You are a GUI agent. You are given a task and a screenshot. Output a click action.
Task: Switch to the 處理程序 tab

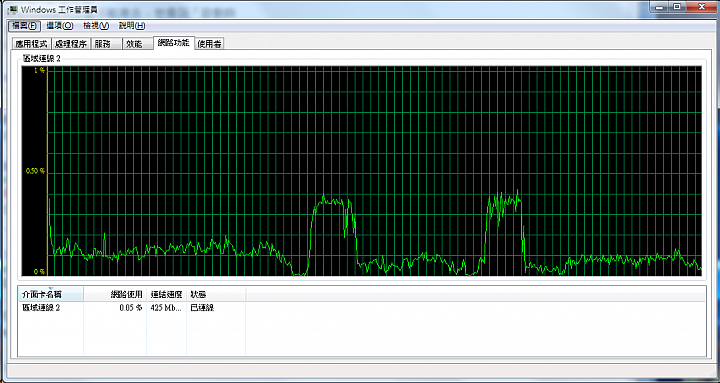click(71, 44)
